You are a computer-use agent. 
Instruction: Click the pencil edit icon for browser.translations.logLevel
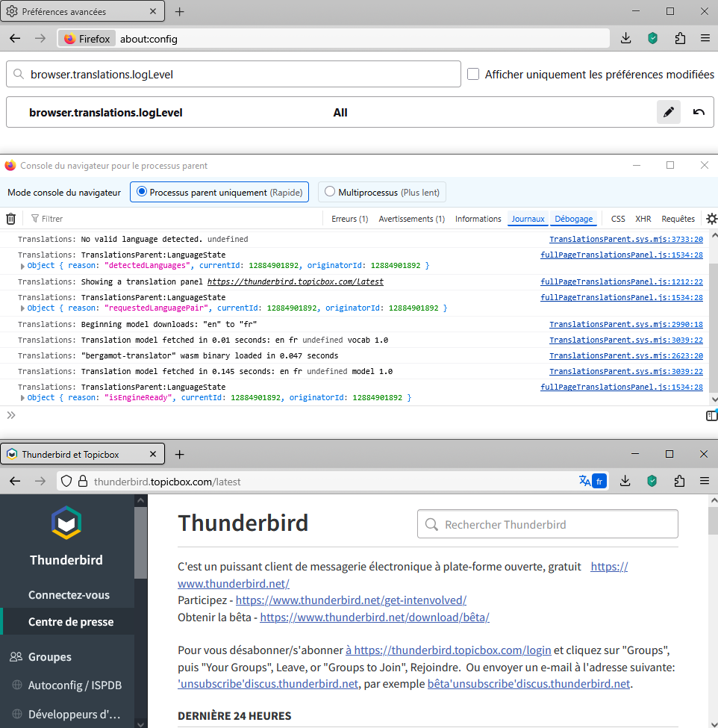tap(668, 112)
